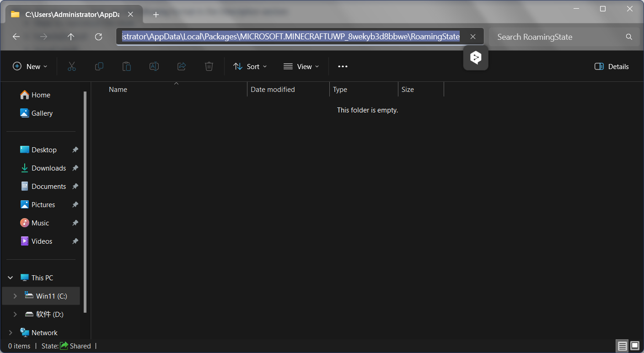Collapse the This PC tree node

11,278
